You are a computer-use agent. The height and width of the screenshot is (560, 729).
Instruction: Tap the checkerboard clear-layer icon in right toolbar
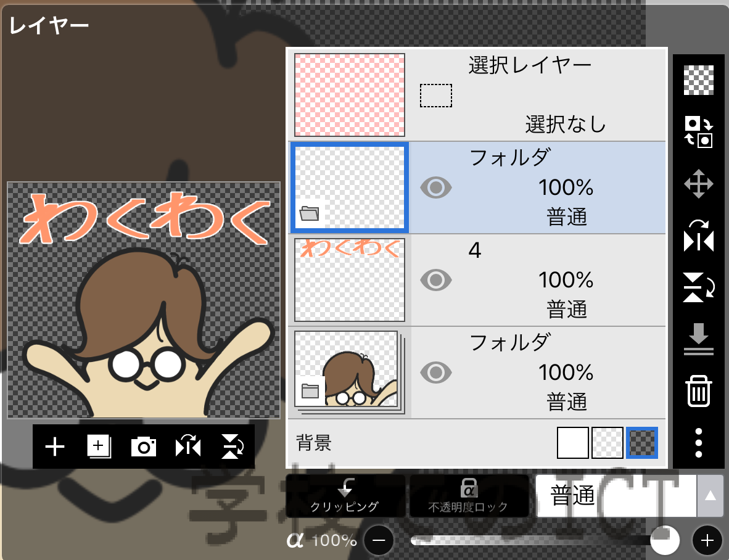[698, 80]
